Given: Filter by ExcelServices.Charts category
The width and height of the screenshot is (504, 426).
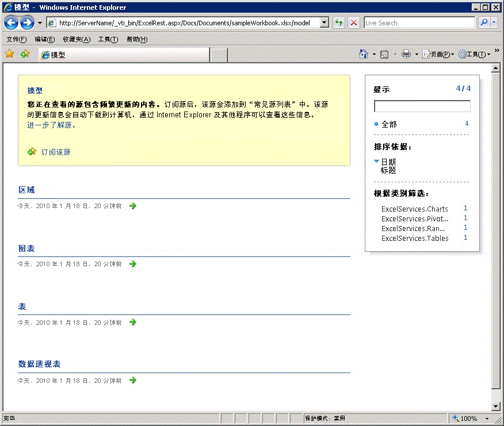Looking at the screenshot, I should tap(415, 209).
